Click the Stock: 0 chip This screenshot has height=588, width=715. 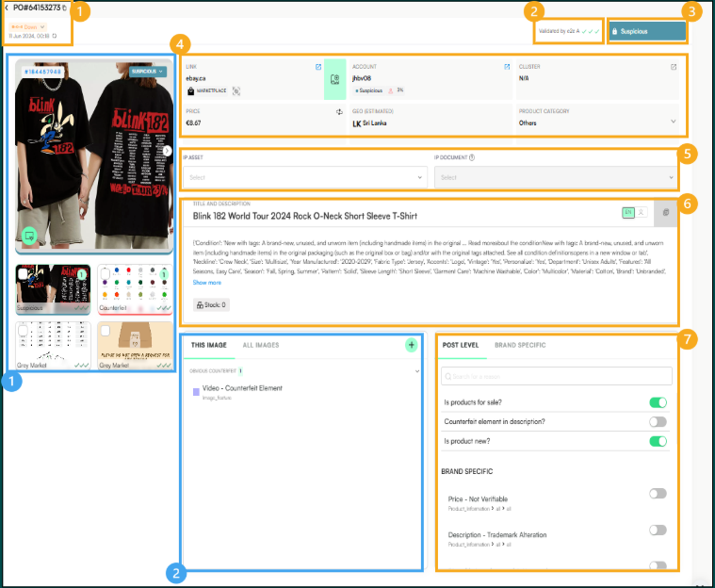click(211, 304)
